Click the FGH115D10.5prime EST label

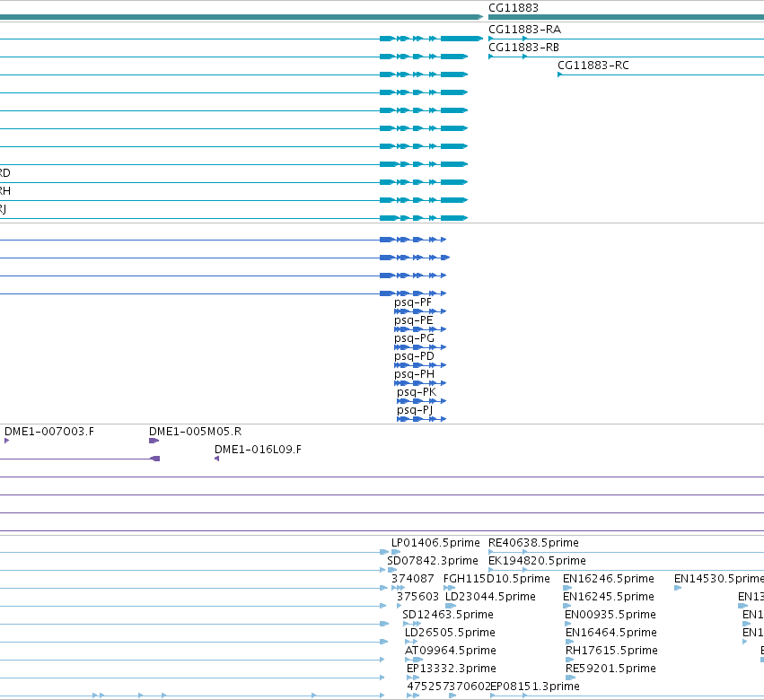point(496,579)
